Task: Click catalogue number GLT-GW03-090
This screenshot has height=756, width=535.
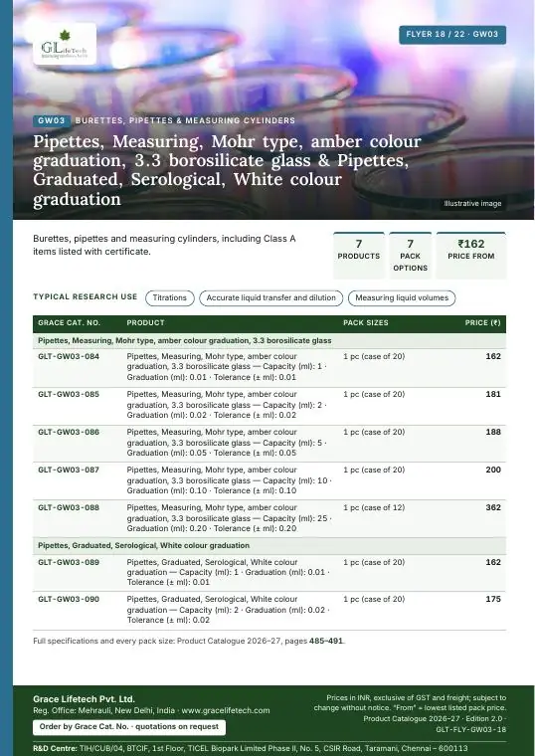Action: [x=69, y=599]
